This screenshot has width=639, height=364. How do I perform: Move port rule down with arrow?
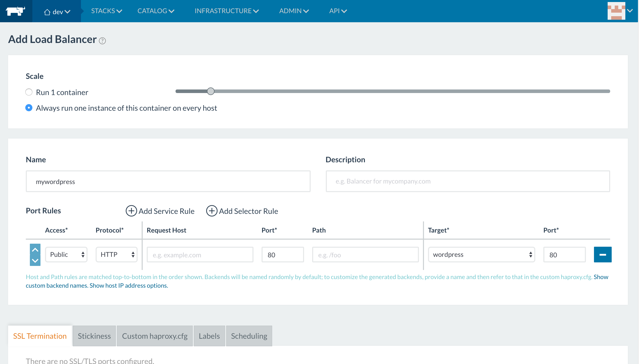pyautogui.click(x=35, y=260)
